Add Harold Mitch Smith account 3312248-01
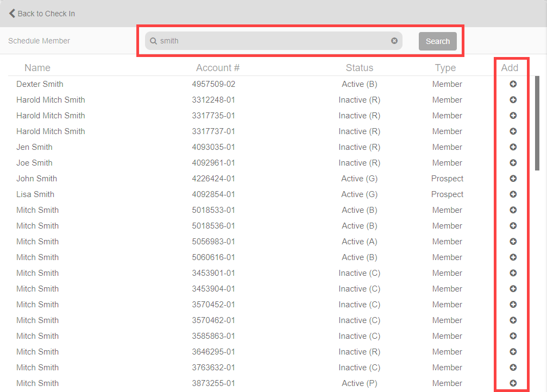Screen dimensions: 547x392 tap(513, 100)
